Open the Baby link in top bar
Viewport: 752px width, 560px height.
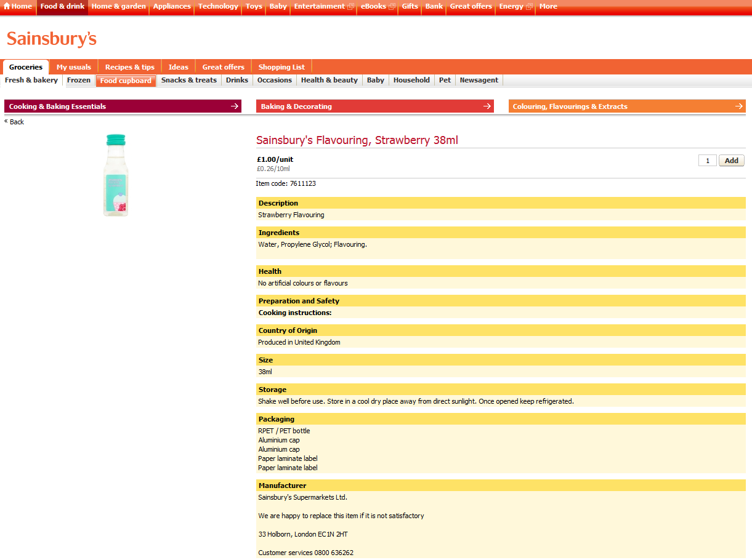click(278, 6)
